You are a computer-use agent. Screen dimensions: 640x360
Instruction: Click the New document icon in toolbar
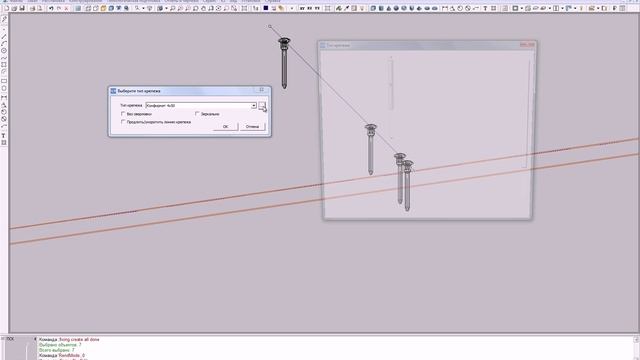tap(7, 8)
